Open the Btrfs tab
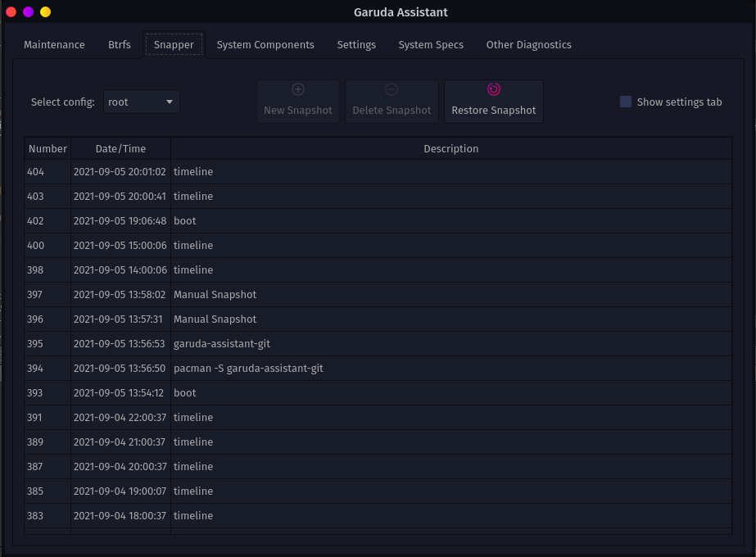This screenshot has height=557, width=756. tap(120, 45)
